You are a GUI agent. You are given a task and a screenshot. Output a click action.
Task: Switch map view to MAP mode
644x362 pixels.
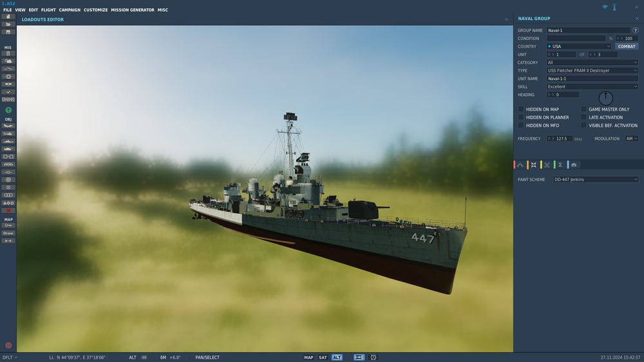(308, 357)
